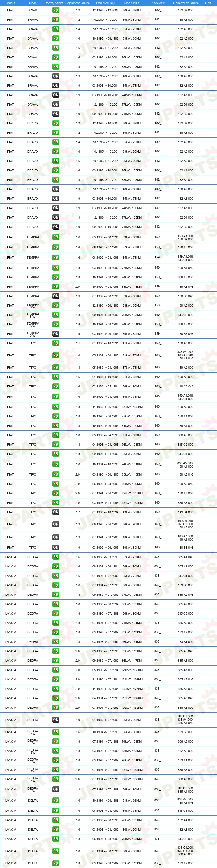
Task: Click the diesel ON icon for Bravo 182 B4.000
Action: [x=56, y=218]
